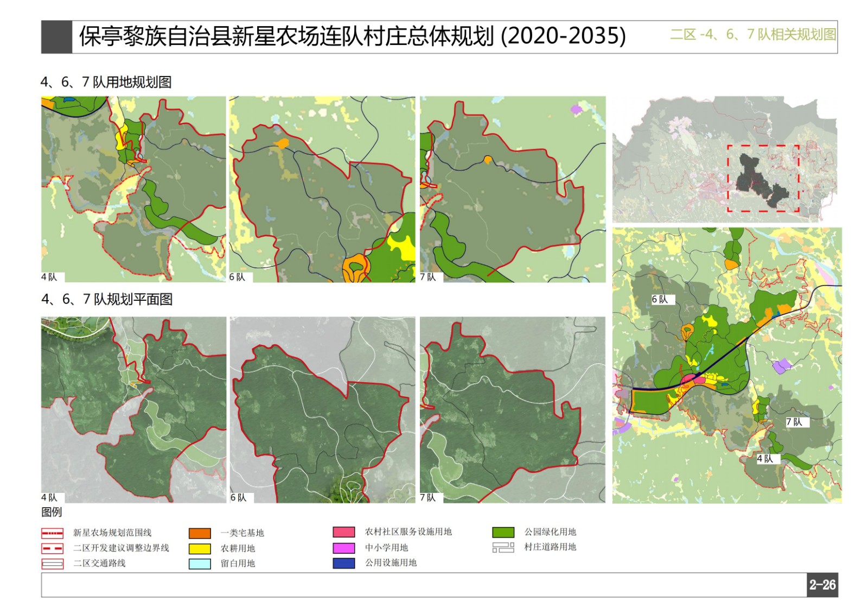Pick the light cyan 留白用地 swatch
This screenshot has width=868, height=614.
tap(200, 564)
